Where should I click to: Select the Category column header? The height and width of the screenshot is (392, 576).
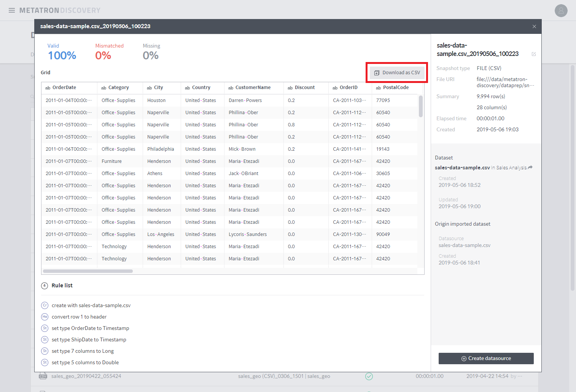coord(120,88)
